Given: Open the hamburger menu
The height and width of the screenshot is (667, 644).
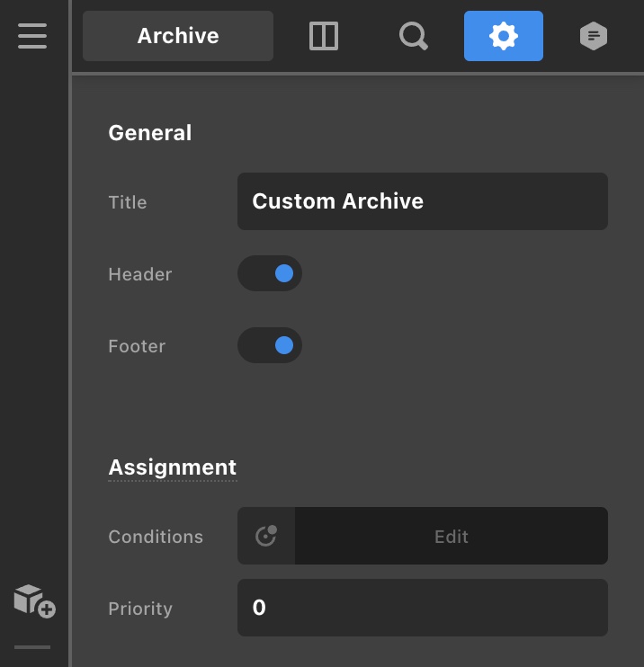Looking at the screenshot, I should point(32,36).
